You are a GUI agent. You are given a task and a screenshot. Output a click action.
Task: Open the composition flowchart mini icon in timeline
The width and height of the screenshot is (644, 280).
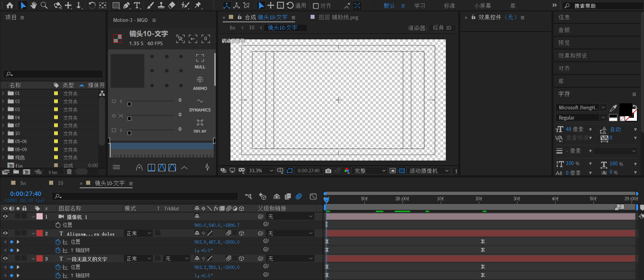pos(248,196)
